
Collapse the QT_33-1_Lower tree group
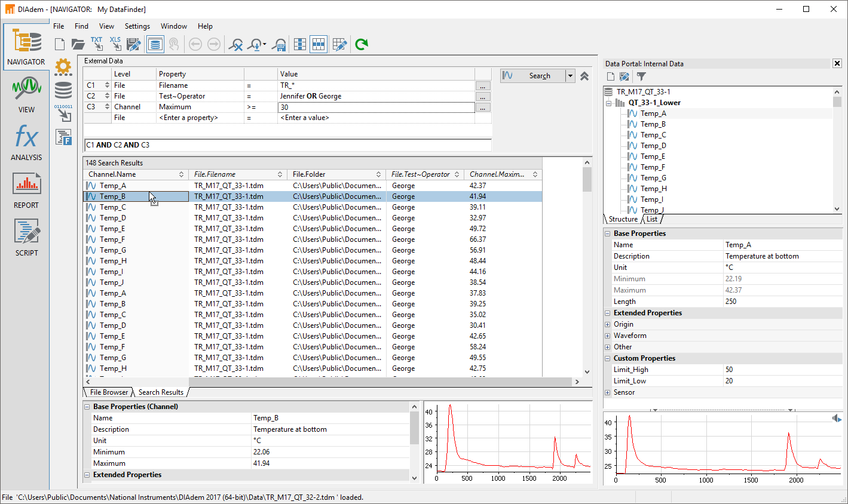(x=608, y=103)
